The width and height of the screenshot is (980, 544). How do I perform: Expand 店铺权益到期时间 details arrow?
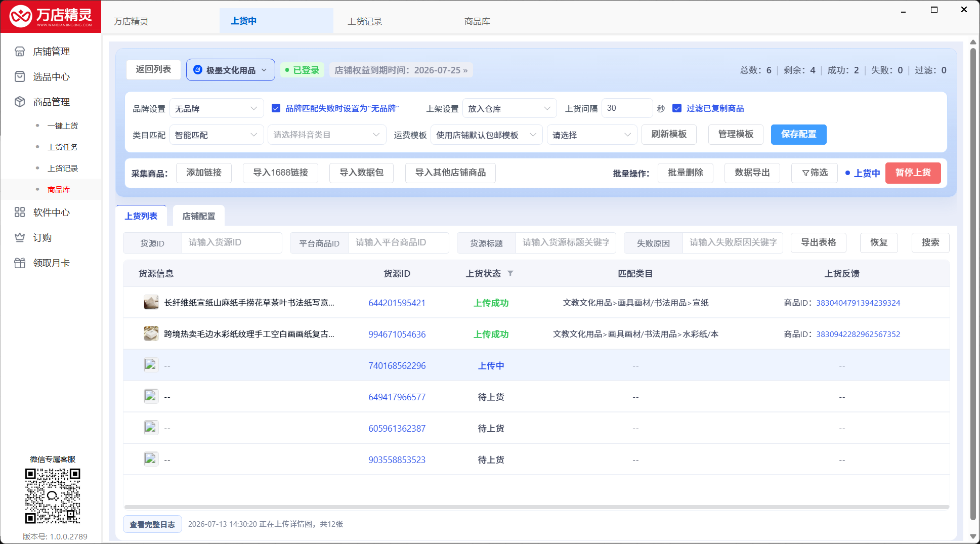pos(465,70)
